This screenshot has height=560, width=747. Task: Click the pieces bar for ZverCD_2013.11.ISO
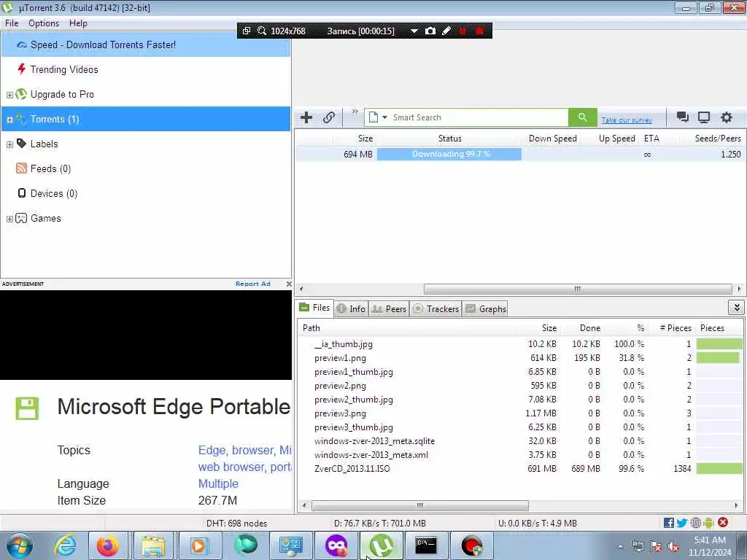[x=719, y=469]
